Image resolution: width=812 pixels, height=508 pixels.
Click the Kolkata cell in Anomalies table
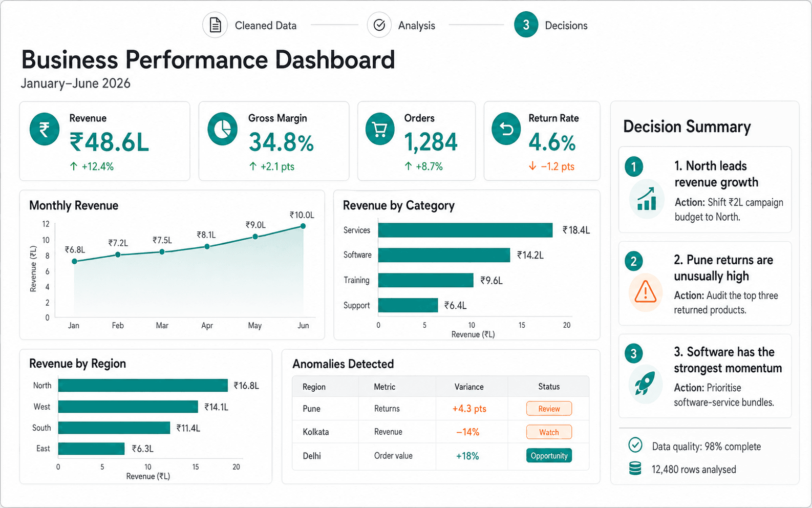[315, 432]
